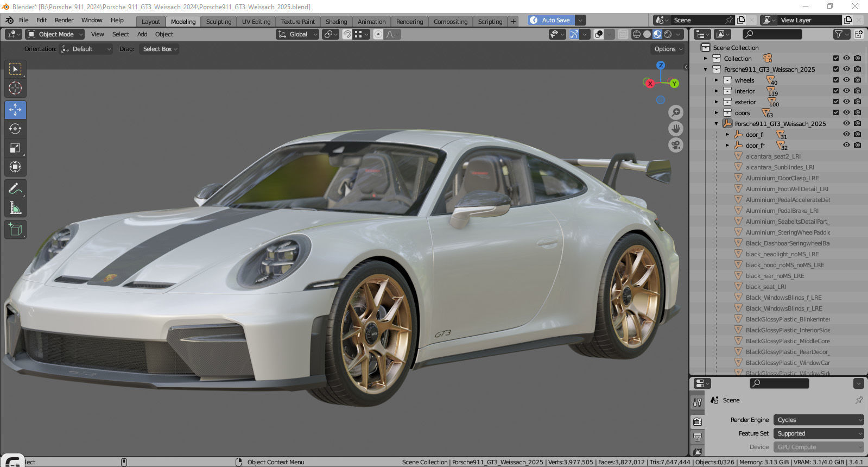
Task: Click the Scene name field
Action: (696, 20)
